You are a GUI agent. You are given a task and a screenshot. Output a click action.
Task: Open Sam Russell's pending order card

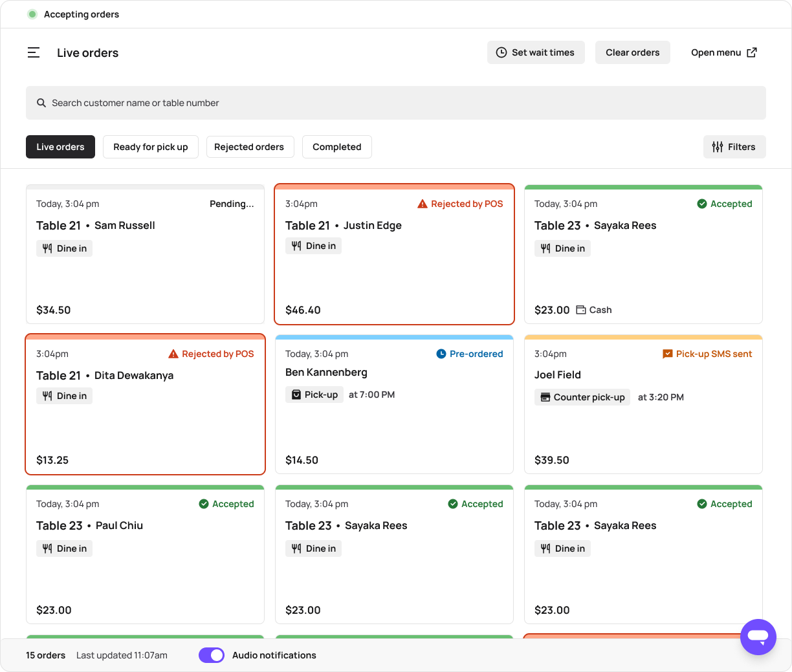(x=145, y=272)
